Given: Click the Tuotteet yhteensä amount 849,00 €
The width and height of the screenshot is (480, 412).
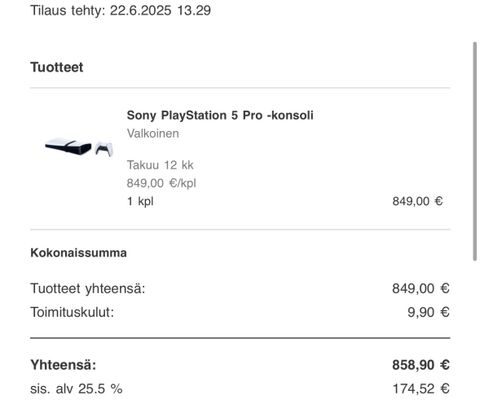Looking at the screenshot, I should tap(421, 288).
